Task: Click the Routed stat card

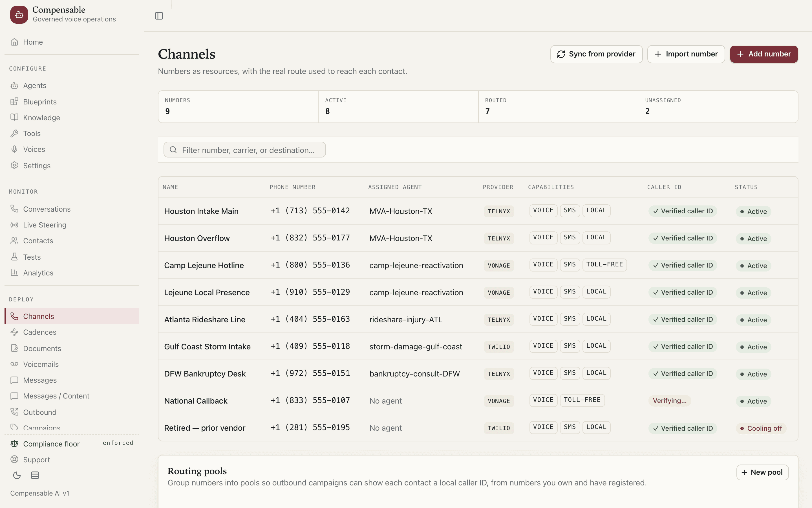Action: 558,106
